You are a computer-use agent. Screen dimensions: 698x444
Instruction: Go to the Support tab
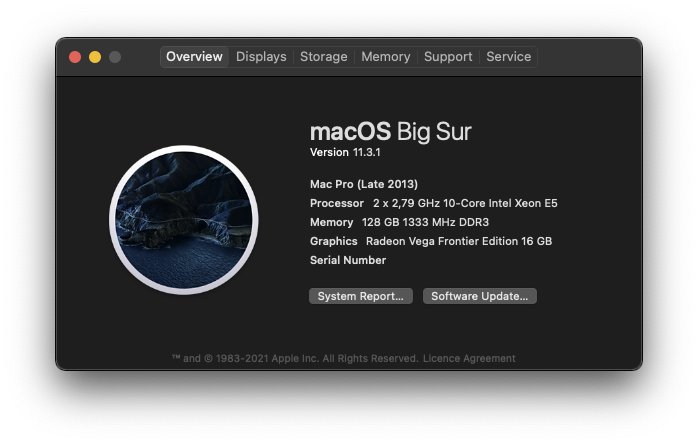(448, 57)
